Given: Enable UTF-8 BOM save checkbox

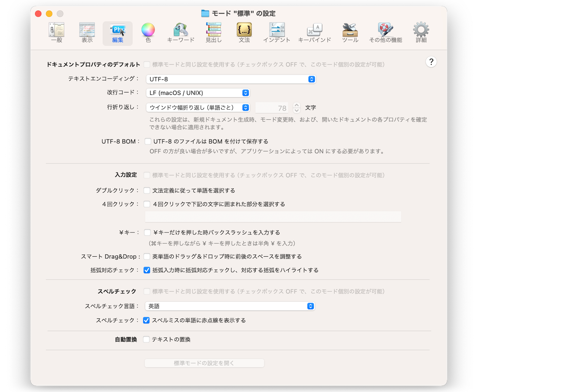Looking at the screenshot, I should (x=148, y=141).
